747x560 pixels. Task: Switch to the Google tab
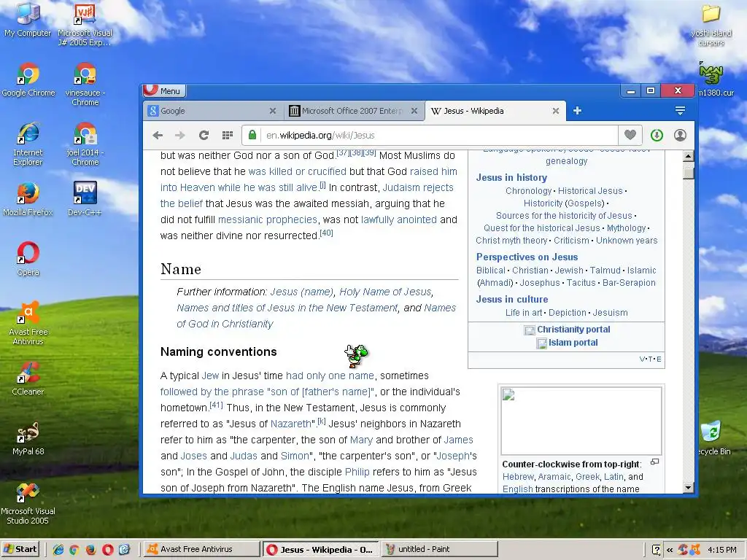[x=212, y=111]
